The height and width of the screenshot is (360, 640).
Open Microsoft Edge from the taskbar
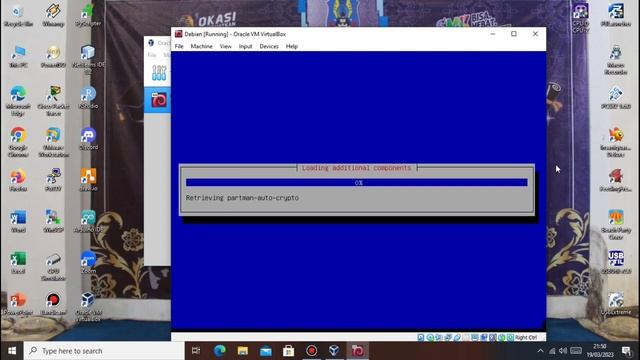point(220,351)
